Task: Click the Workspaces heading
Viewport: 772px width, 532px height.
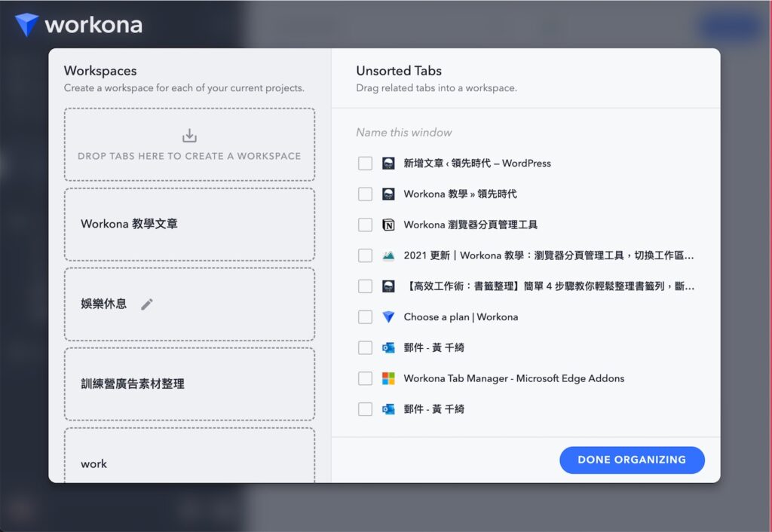Action: (100, 71)
